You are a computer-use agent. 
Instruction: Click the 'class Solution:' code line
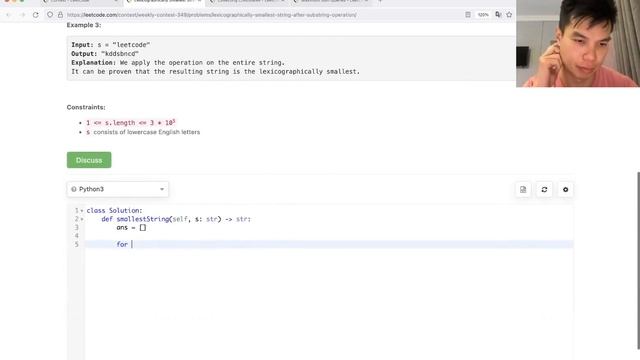coord(114,211)
